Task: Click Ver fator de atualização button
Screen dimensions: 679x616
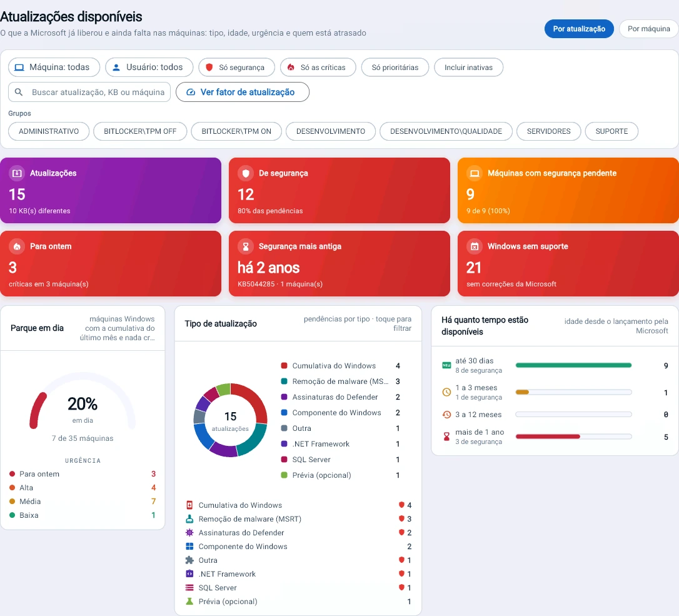Action: pos(243,93)
